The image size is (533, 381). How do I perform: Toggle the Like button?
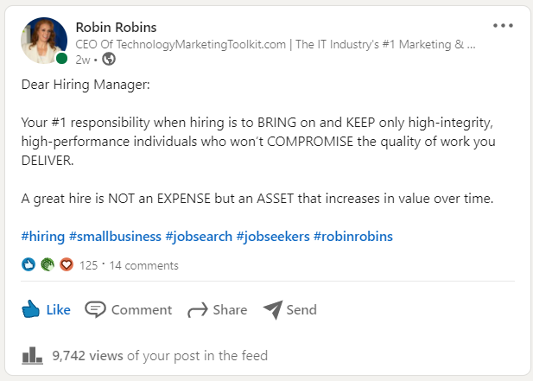pos(46,309)
